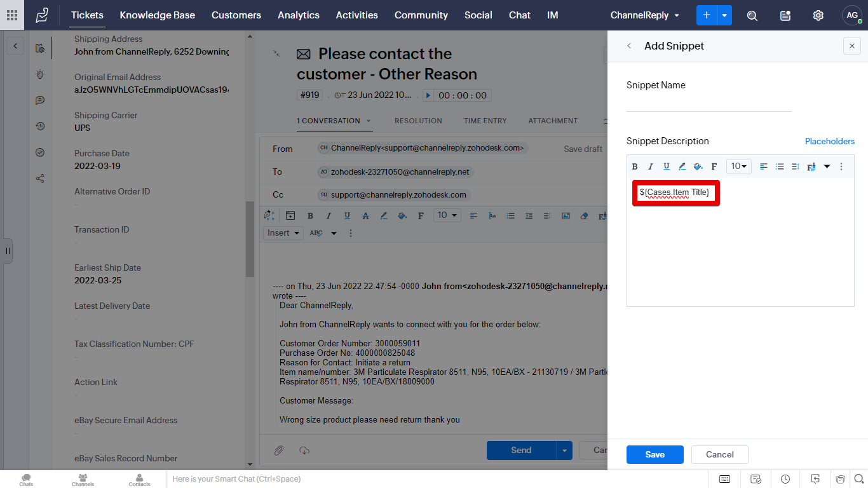The width and height of the screenshot is (868, 488).
Task: Click the Zoho Desk logo icon
Action: pos(42,15)
